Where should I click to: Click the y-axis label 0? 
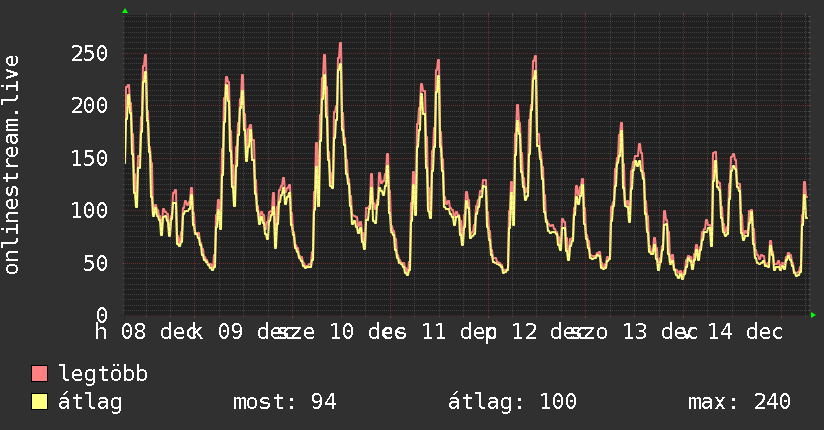[102, 314]
